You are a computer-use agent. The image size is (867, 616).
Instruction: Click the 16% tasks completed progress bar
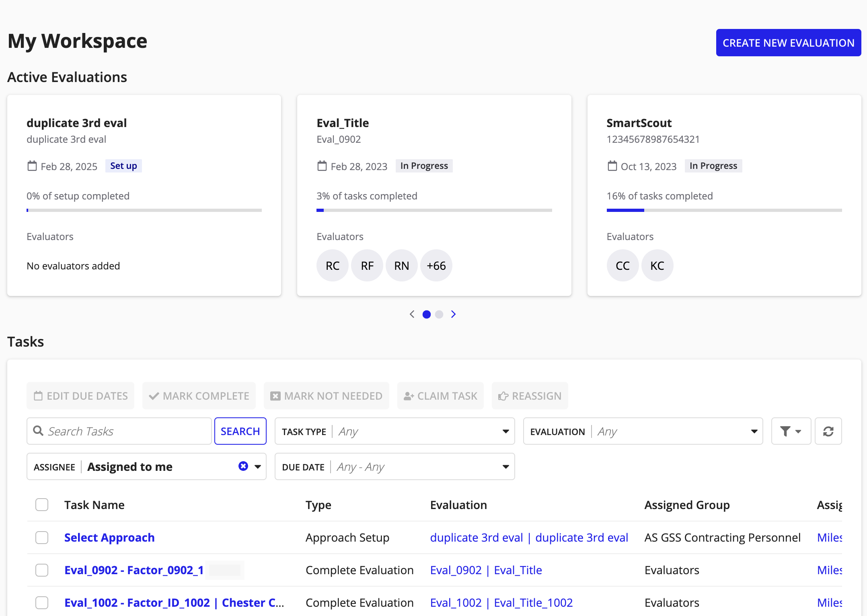coord(724,210)
